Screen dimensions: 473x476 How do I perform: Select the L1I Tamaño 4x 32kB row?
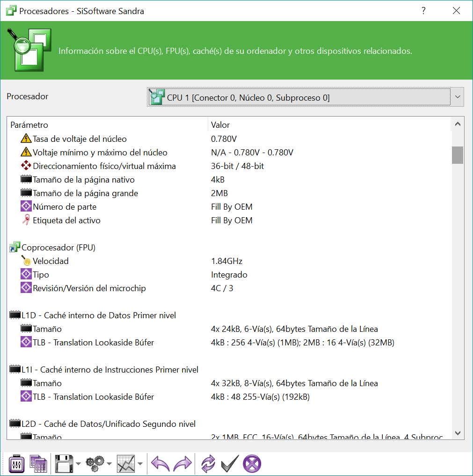coord(229,383)
